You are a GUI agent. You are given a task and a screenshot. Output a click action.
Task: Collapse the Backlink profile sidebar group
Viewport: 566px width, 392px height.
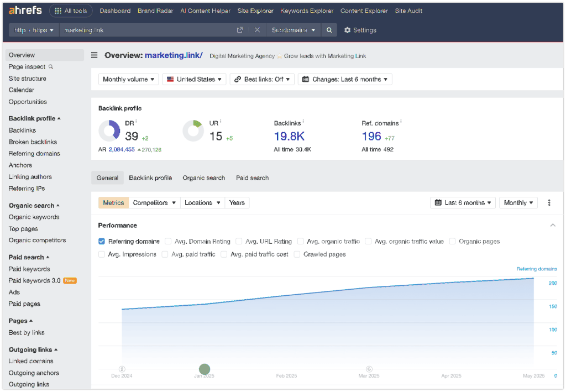point(34,118)
